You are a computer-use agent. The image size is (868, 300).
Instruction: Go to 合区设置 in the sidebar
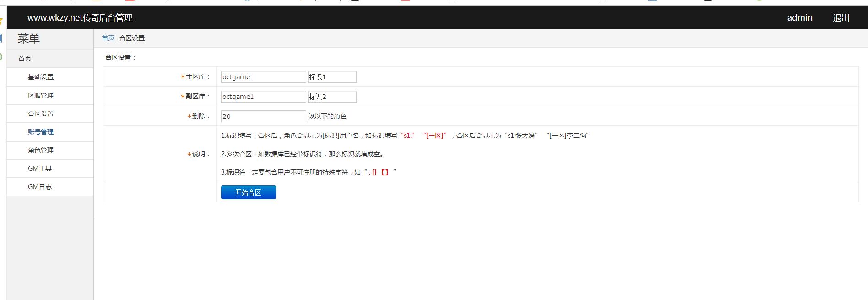(41, 114)
